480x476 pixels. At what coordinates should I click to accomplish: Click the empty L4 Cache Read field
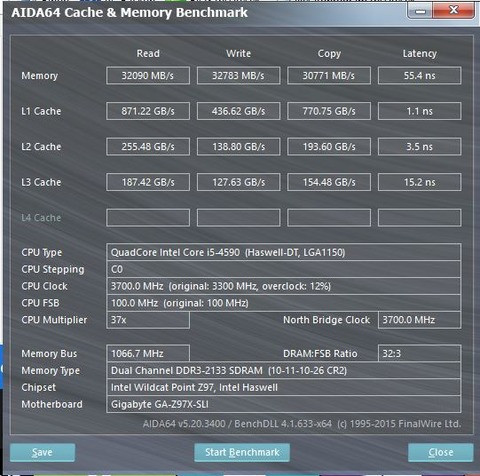(148, 218)
